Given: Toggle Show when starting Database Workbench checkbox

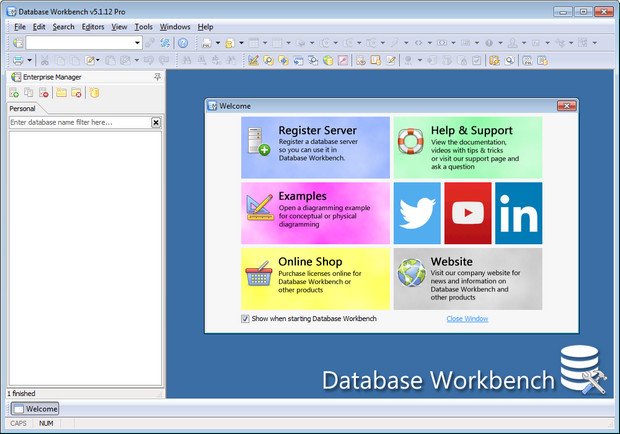Looking at the screenshot, I should [x=245, y=319].
